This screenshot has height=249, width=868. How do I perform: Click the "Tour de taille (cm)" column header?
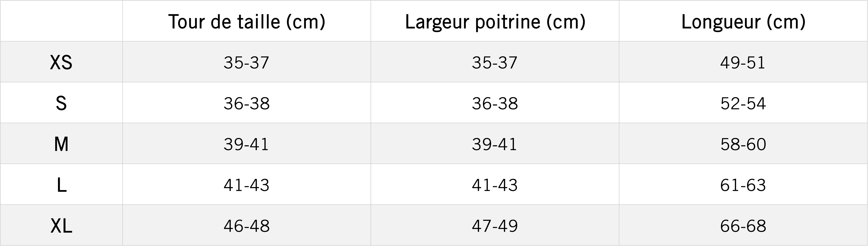click(x=246, y=22)
